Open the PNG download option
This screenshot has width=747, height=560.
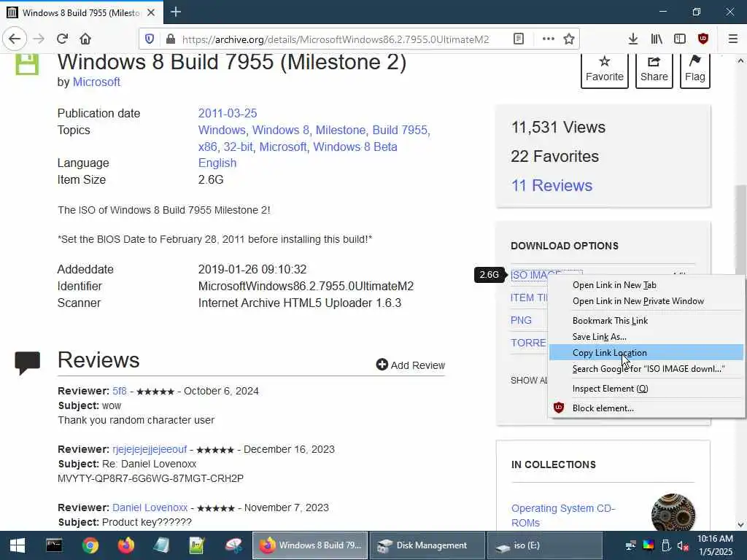(x=521, y=320)
